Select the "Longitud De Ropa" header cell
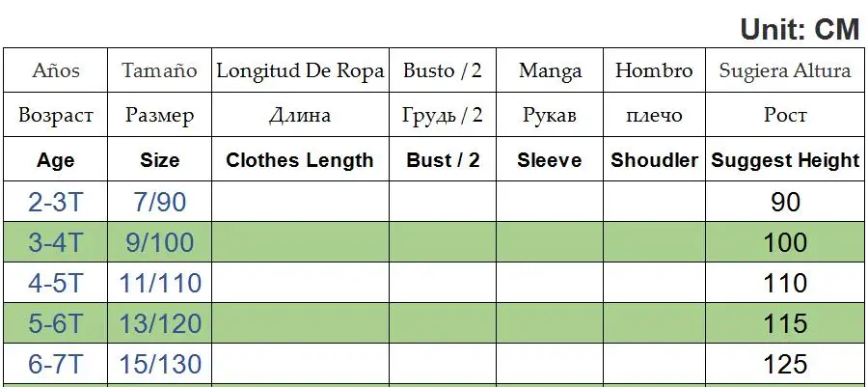The height and width of the screenshot is (387, 868). pos(300,70)
